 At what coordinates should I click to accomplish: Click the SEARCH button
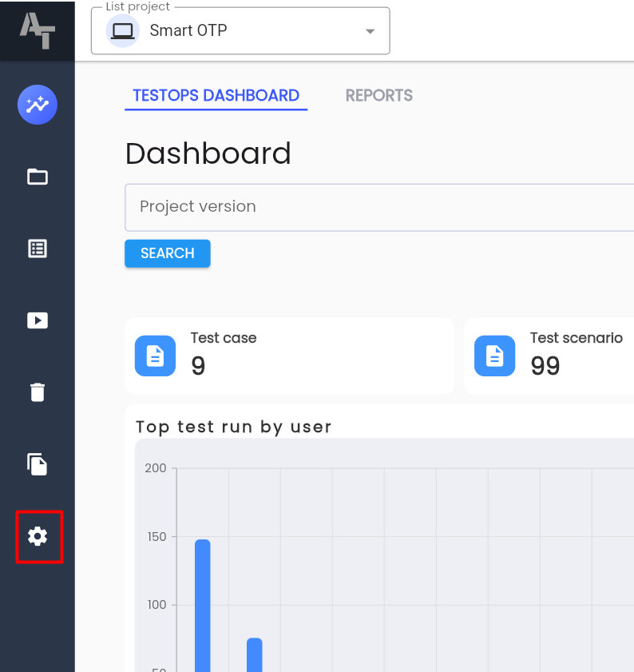point(168,253)
